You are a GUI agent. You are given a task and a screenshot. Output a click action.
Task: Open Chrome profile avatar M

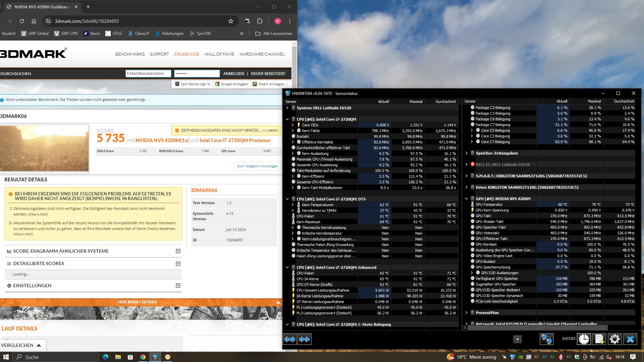[x=277, y=21]
